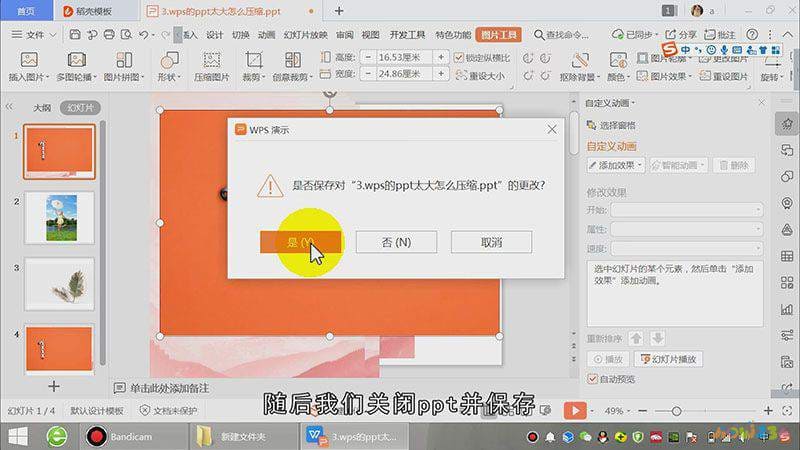Select slide 3 thumbnail with feather
Viewport: 800px width, 450px height.
59,284
